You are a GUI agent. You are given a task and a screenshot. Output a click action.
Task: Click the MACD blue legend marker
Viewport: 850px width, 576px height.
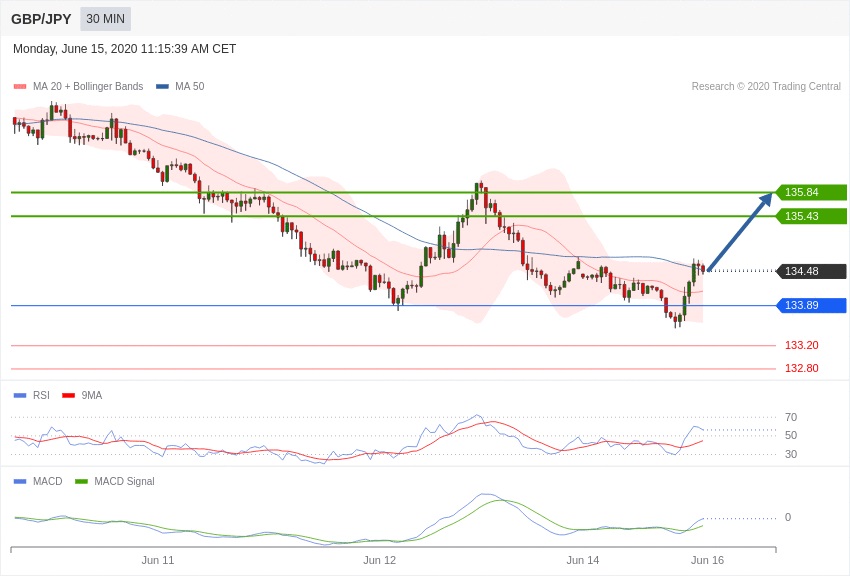click(x=20, y=481)
